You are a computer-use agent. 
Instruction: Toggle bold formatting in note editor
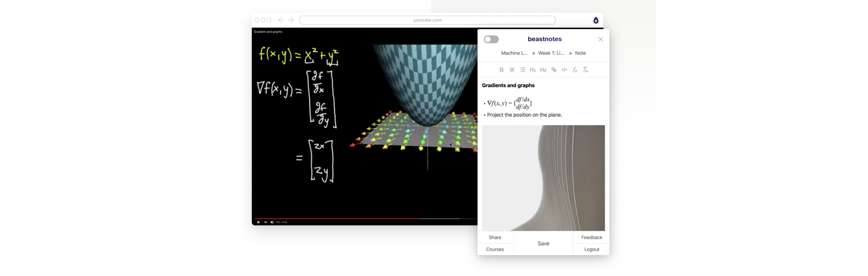501,70
